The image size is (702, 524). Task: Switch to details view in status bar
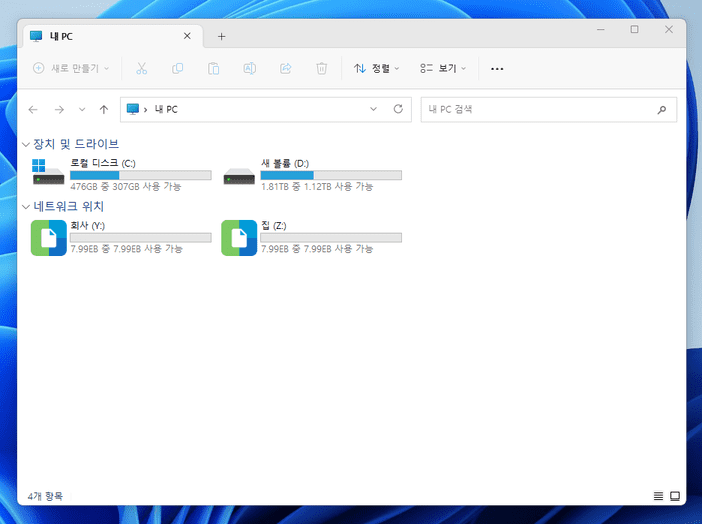tap(658, 496)
